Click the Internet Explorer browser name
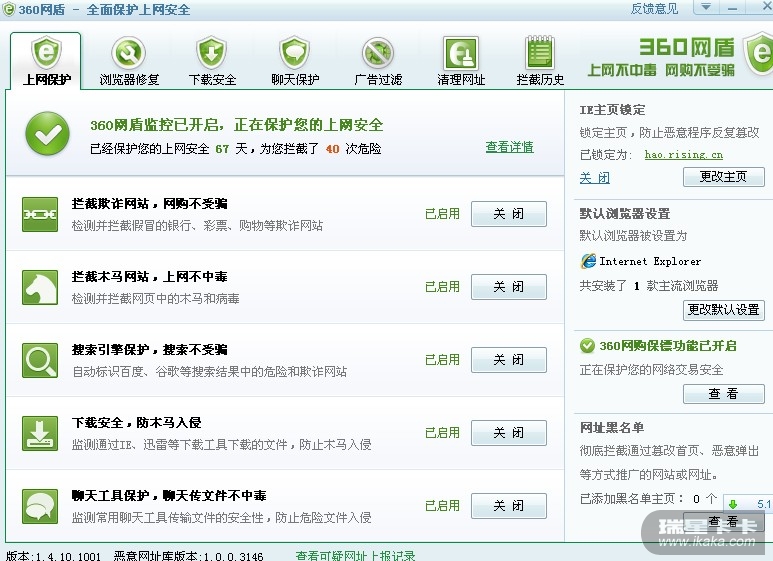This screenshot has height=561, width=773. tap(650, 261)
